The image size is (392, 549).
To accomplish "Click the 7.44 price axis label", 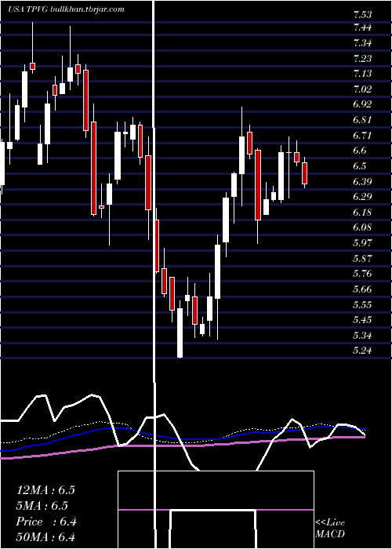I will pos(362,27).
